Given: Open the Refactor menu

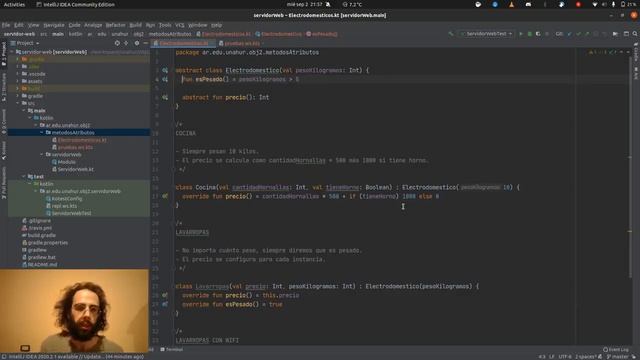Looking at the screenshot, I should [116, 25].
